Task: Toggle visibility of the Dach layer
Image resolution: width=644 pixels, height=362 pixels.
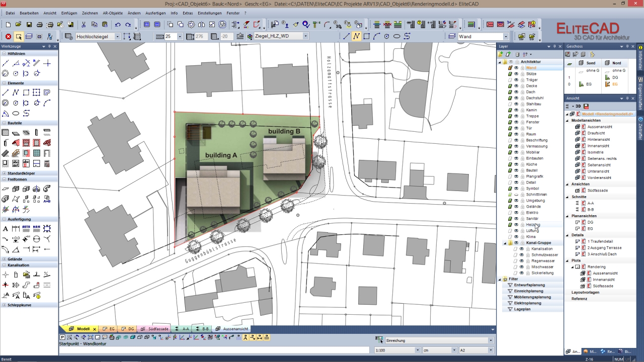Action: (516, 92)
